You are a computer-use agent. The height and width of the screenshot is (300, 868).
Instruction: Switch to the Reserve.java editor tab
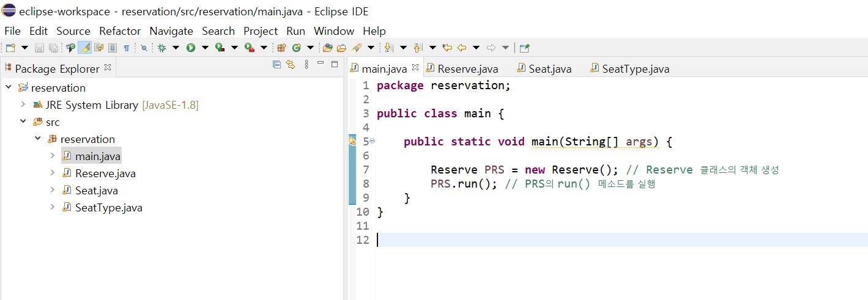point(462,68)
